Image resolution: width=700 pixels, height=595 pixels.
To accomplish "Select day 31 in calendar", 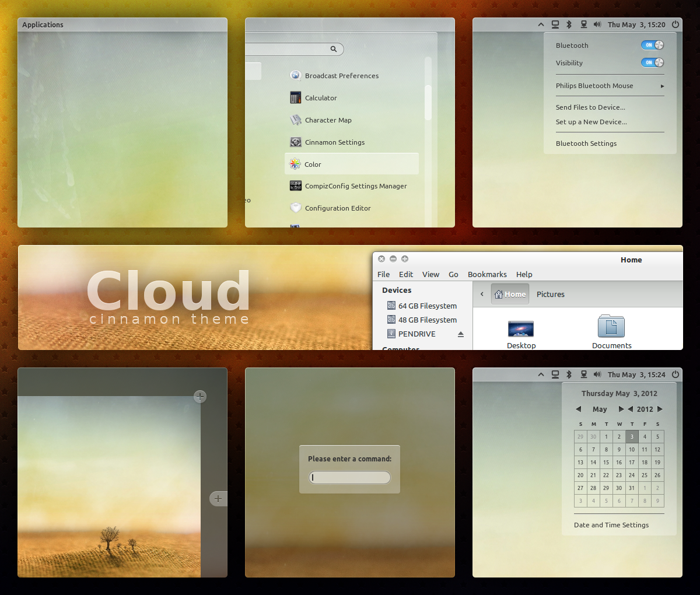I will click(x=632, y=488).
